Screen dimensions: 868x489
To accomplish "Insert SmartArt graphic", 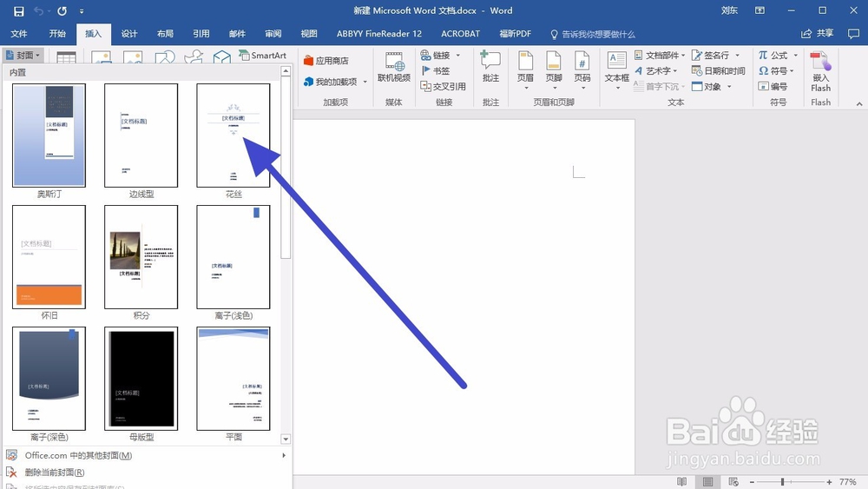I will pyautogui.click(x=263, y=56).
